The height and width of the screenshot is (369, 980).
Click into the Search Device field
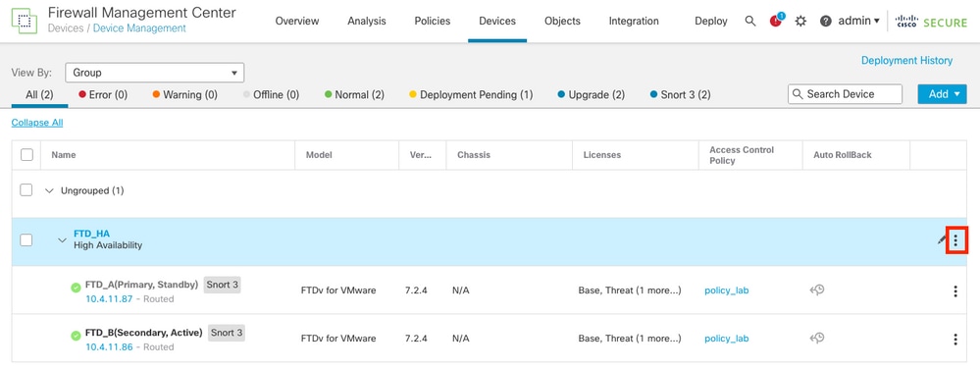[x=845, y=94]
